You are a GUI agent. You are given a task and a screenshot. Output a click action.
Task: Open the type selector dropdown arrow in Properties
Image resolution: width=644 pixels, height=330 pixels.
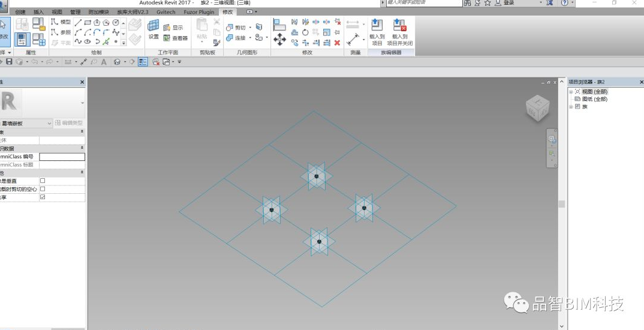coord(82,103)
